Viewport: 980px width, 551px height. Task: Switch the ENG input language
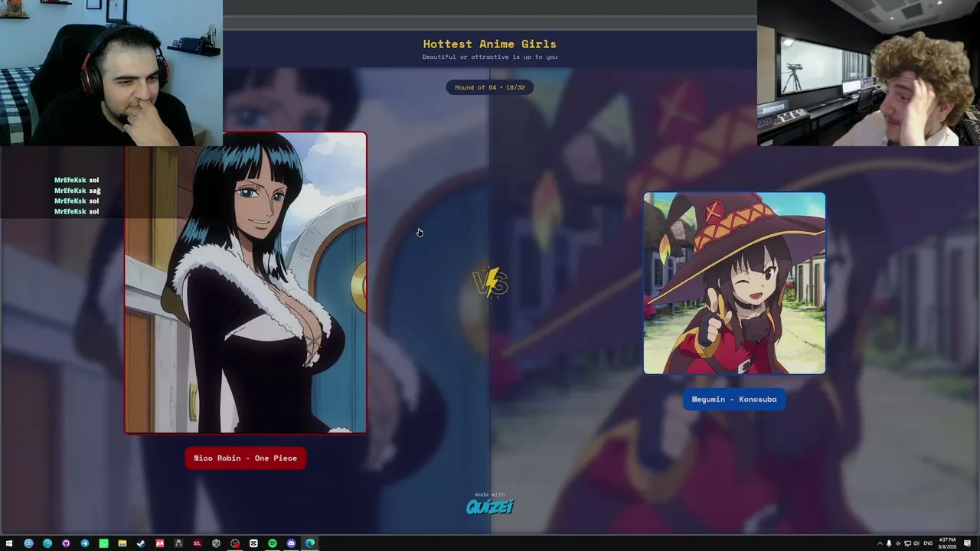pyautogui.click(x=929, y=543)
